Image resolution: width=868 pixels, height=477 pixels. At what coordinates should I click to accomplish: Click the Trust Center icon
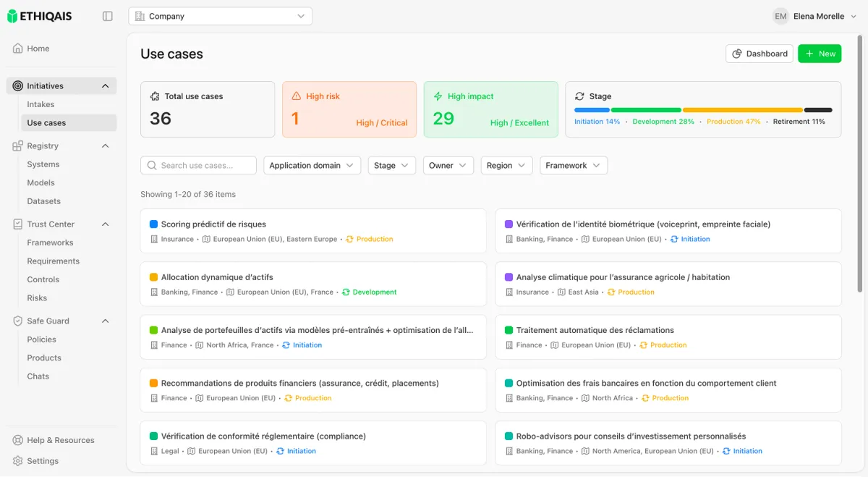click(17, 224)
